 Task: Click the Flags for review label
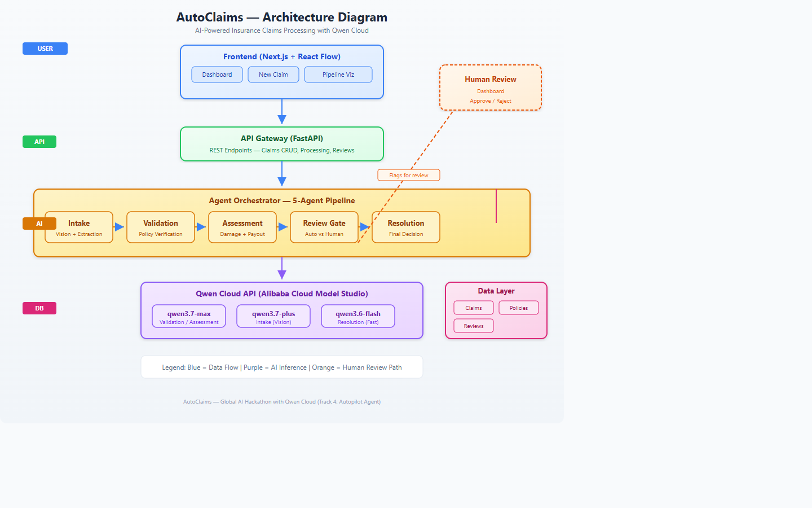[x=409, y=175]
